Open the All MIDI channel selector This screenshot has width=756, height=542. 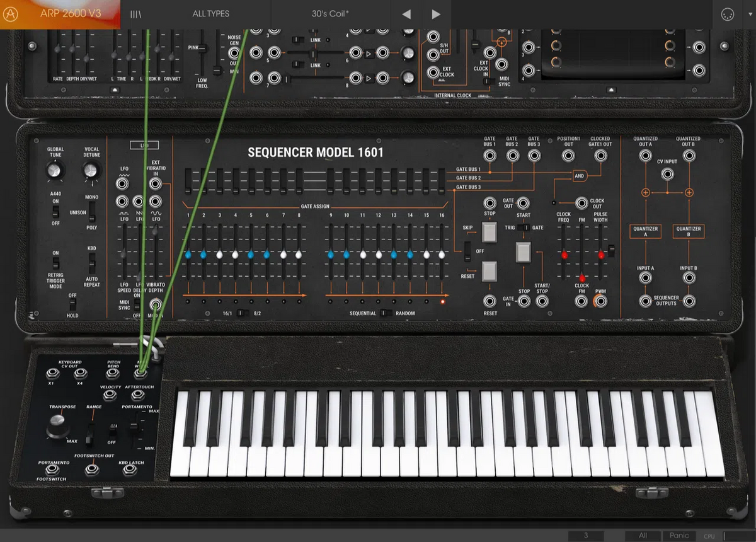[x=643, y=535]
